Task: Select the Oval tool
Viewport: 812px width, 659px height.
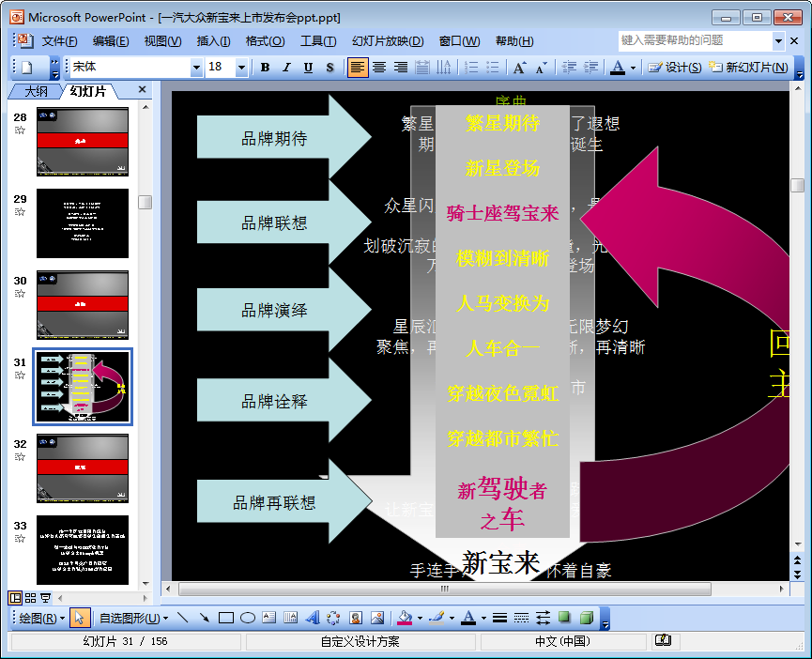Action: (x=248, y=618)
